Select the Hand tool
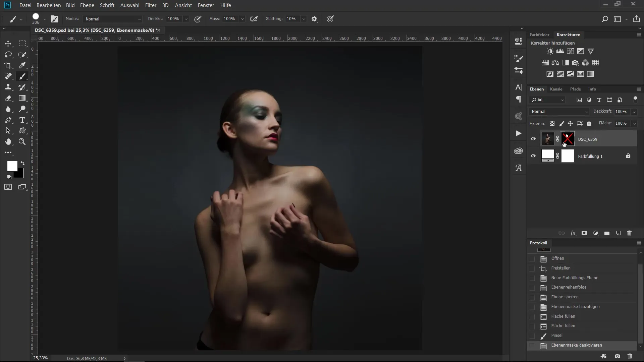Screen dimensions: 644x362 click(8, 142)
